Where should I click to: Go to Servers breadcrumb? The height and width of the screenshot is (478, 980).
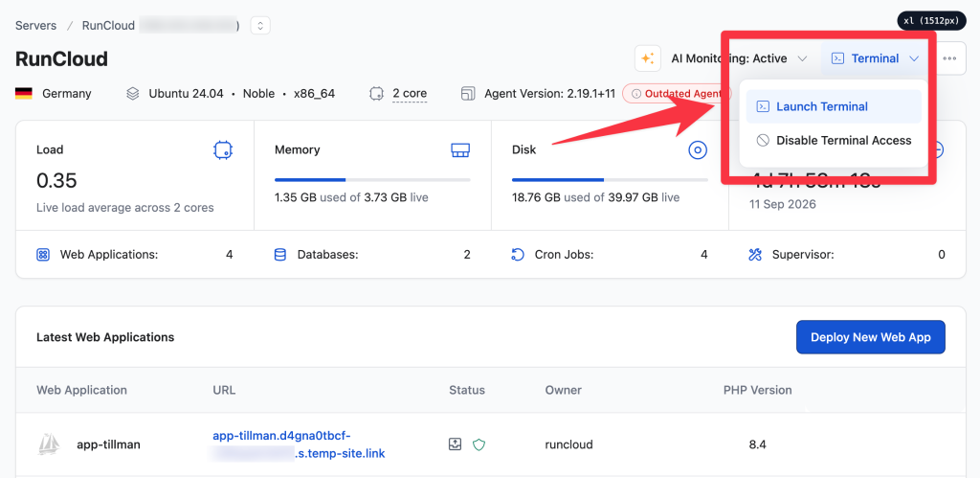(x=35, y=26)
